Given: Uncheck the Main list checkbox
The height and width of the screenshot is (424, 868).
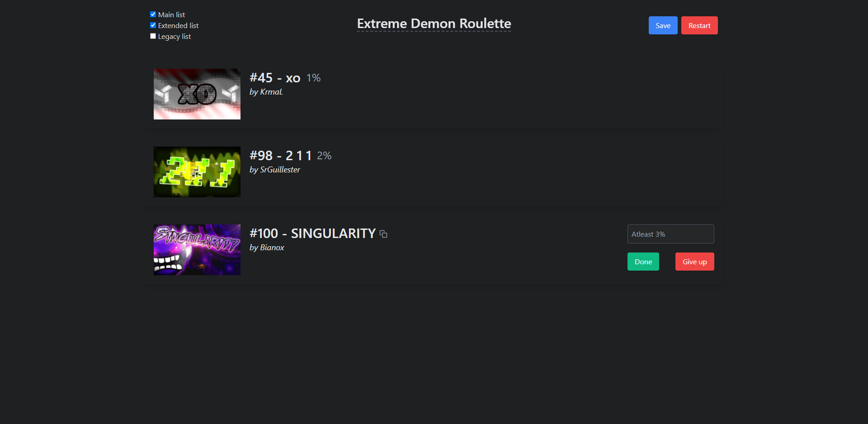Looking at the screenshot, I should click(153, 14).
